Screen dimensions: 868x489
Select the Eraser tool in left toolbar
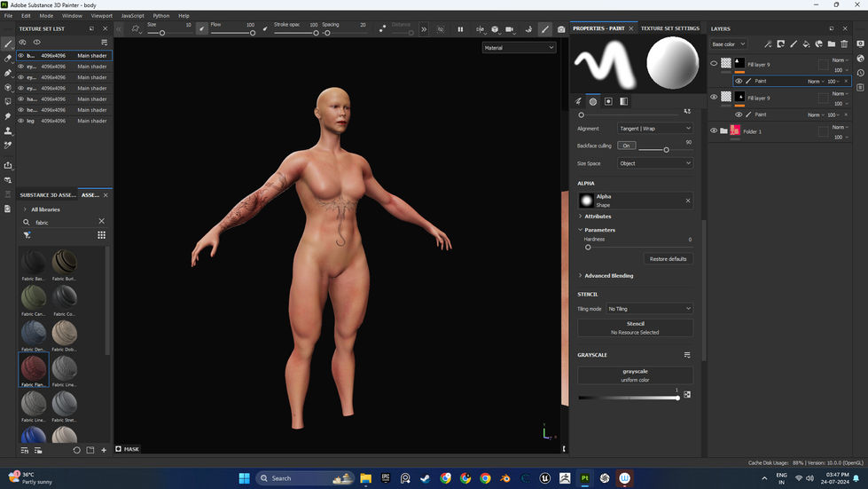pos(8,58)
